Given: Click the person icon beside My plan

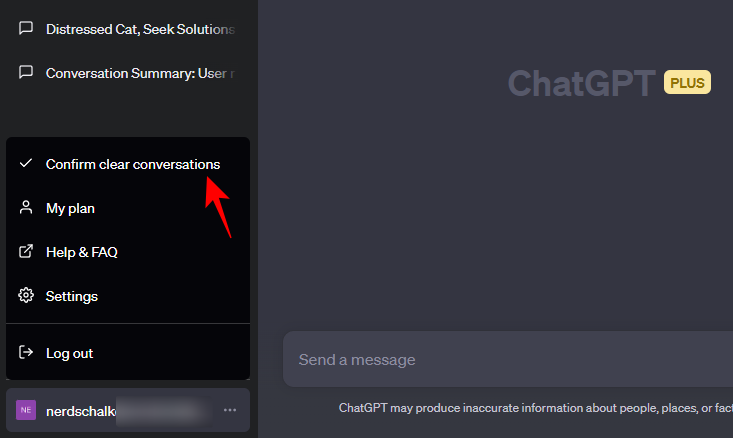Looking at the screenshot, I should 26,208.
